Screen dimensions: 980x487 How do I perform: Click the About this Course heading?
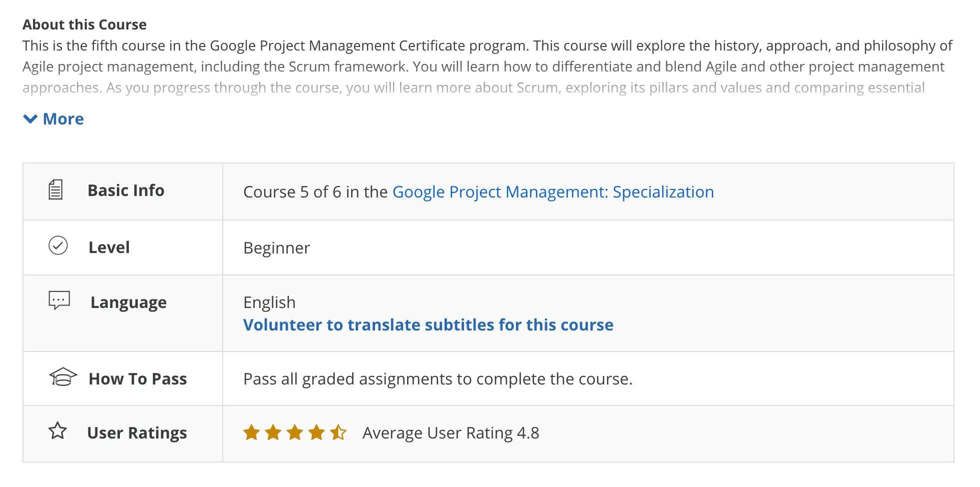[84, 24]
